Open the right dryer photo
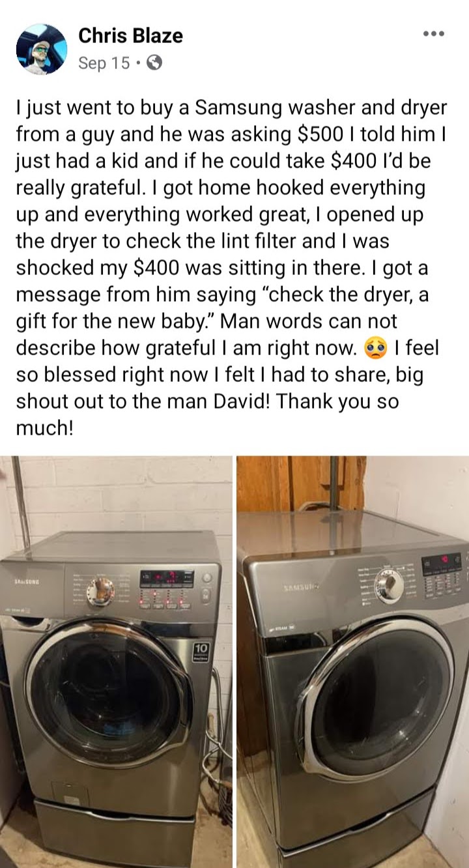 [352, 662]
